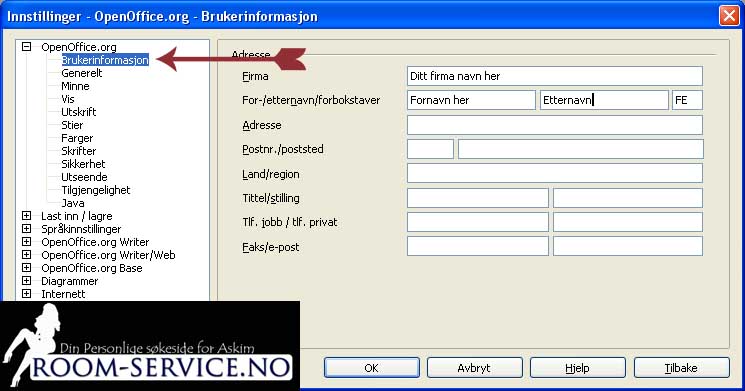Open the Minne settings page
Screen dimensions: 745x391
[75, 86]
